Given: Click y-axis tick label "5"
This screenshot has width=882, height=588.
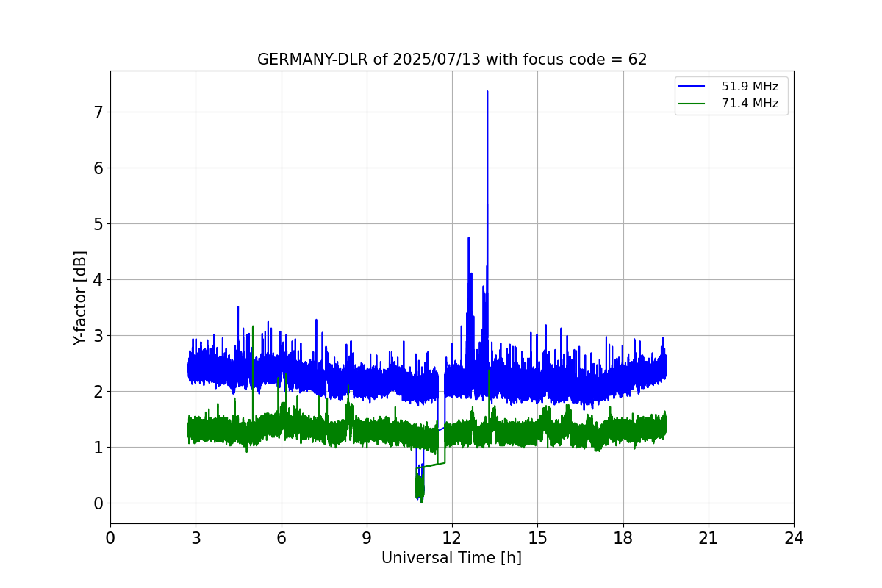Looking at the screenshot, I should (x=98, y=224).
